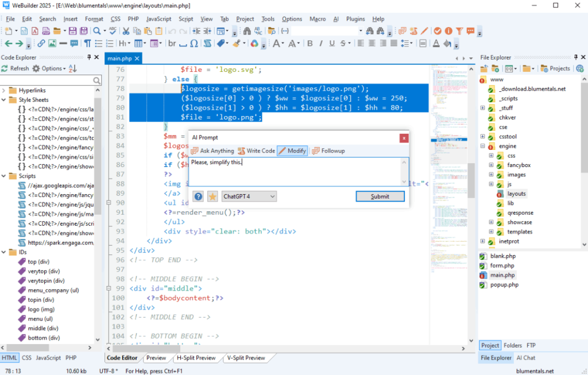Click the special character Omega icon
This screenshot has width=588, height=375.
194,44
